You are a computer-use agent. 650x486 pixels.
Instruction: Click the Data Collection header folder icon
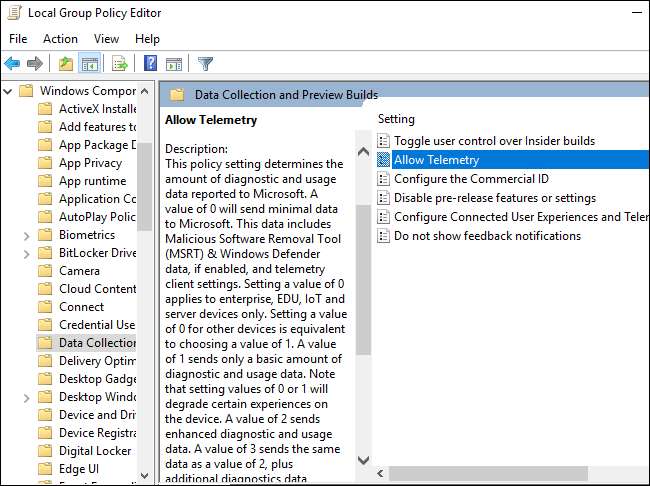(x=177, y=95)
